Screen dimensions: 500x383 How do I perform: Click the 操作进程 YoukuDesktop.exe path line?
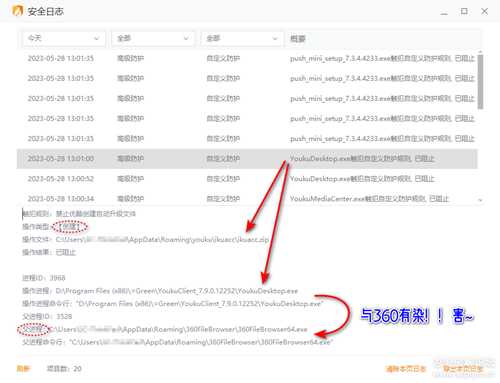coord(160,291)
